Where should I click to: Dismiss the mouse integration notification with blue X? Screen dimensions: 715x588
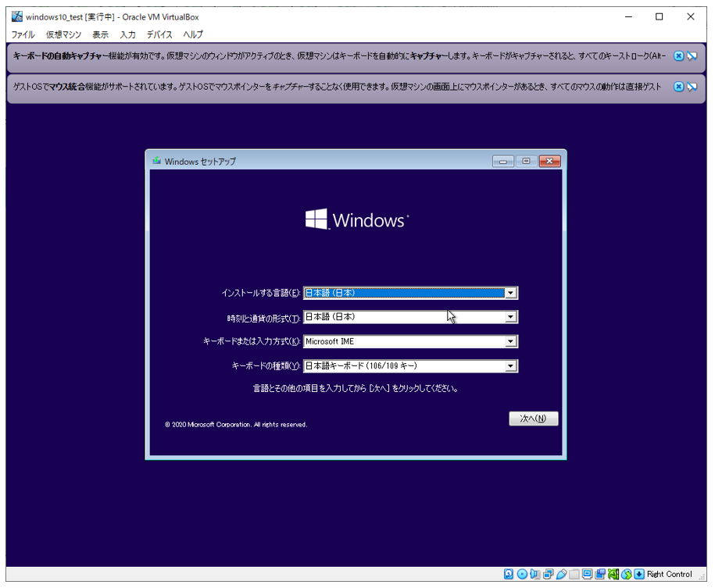coord(678,87)
